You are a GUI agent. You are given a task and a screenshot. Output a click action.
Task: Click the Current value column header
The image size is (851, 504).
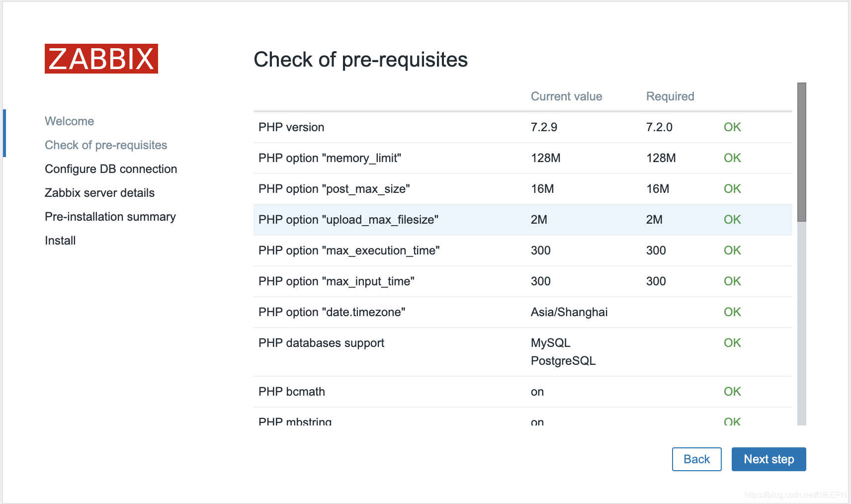(566, 96)
